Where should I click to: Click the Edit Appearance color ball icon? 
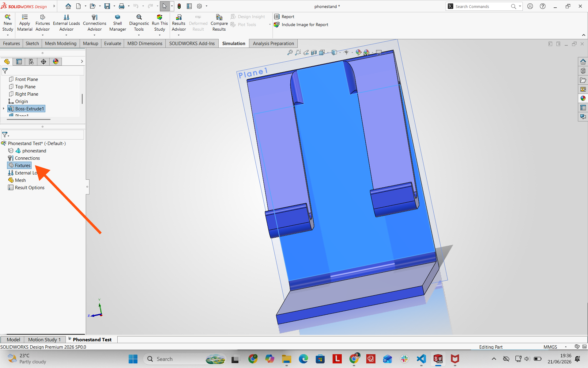(358, 52)
